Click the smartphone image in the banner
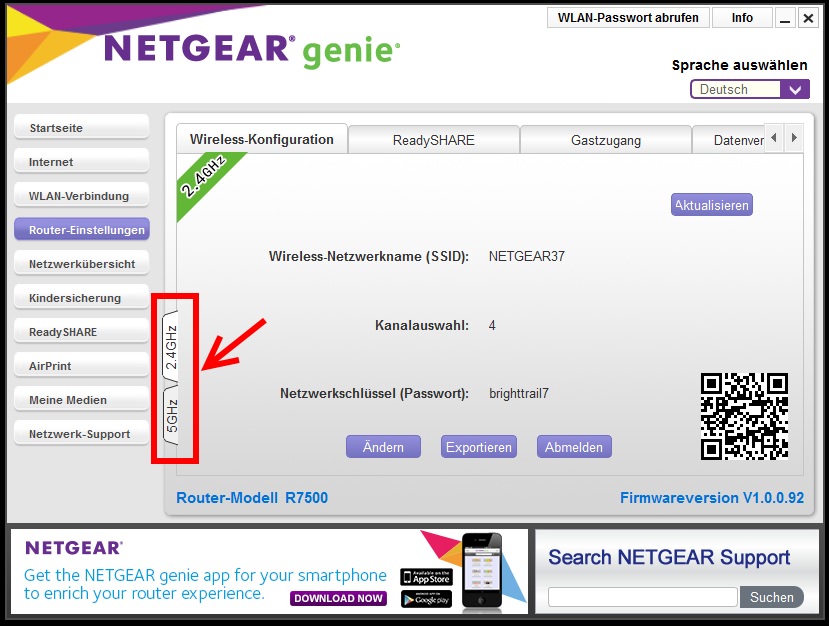This screenshot has height=626, width=829. point(482,570)
